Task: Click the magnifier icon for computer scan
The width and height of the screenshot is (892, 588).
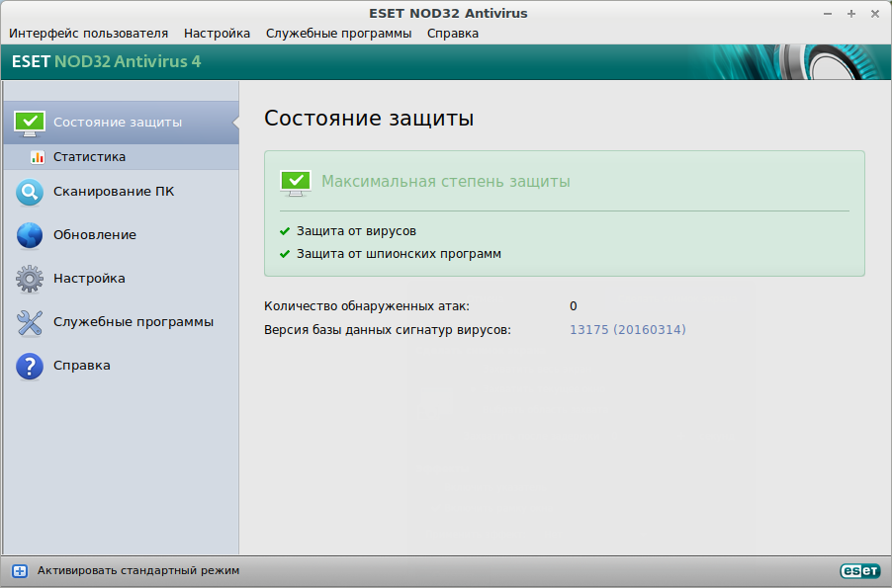Action: [x=30, y=192]
